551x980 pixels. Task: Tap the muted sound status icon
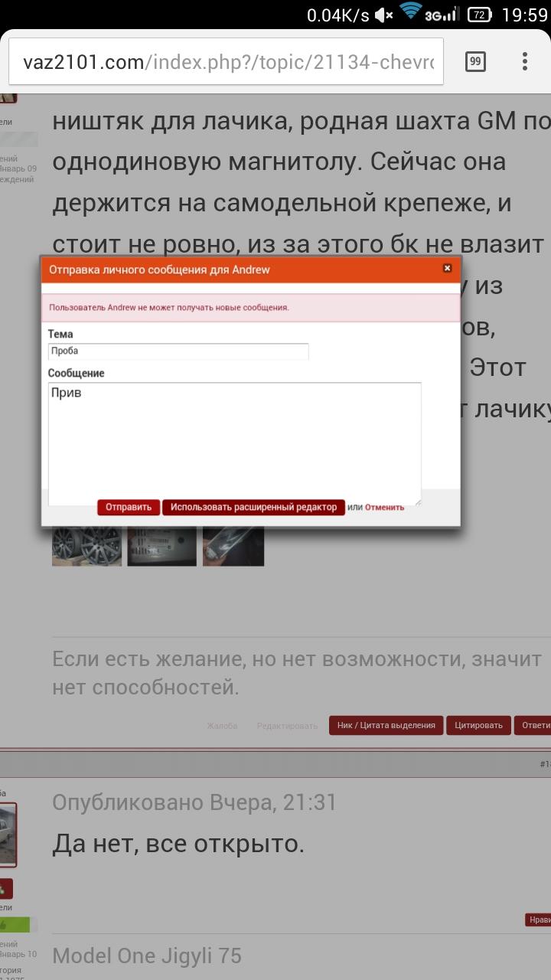click(x=384, y=15)
